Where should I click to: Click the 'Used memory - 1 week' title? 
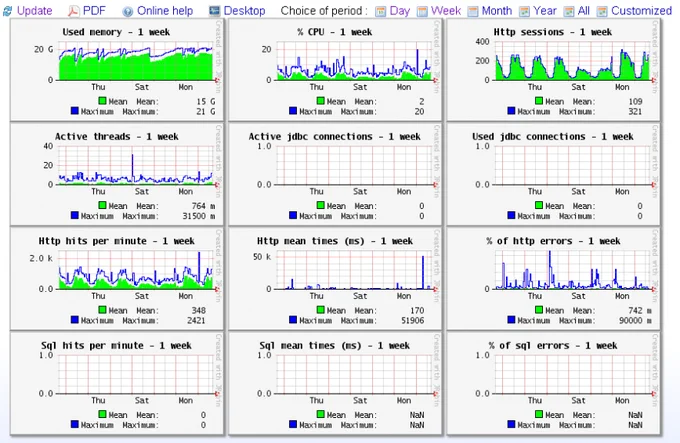pos(116,32)
